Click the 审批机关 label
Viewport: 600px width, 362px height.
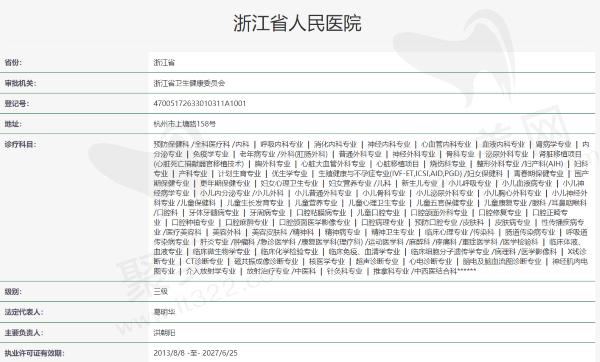click(20, 83)
